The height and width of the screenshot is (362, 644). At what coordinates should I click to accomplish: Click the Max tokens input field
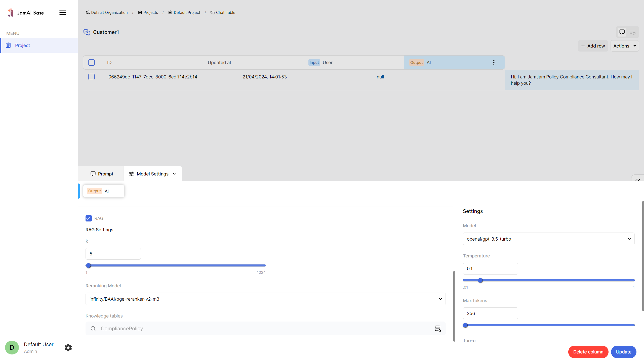click(490, 313)
